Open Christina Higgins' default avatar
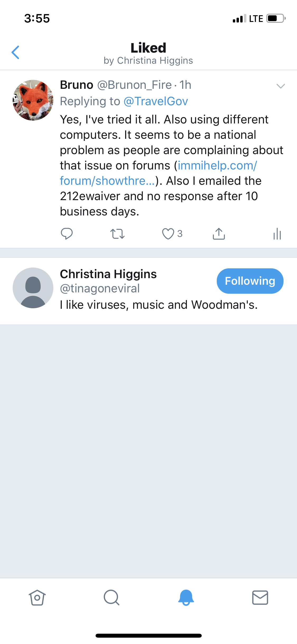The width and height of the screenshot is (297, 644). 33,288
